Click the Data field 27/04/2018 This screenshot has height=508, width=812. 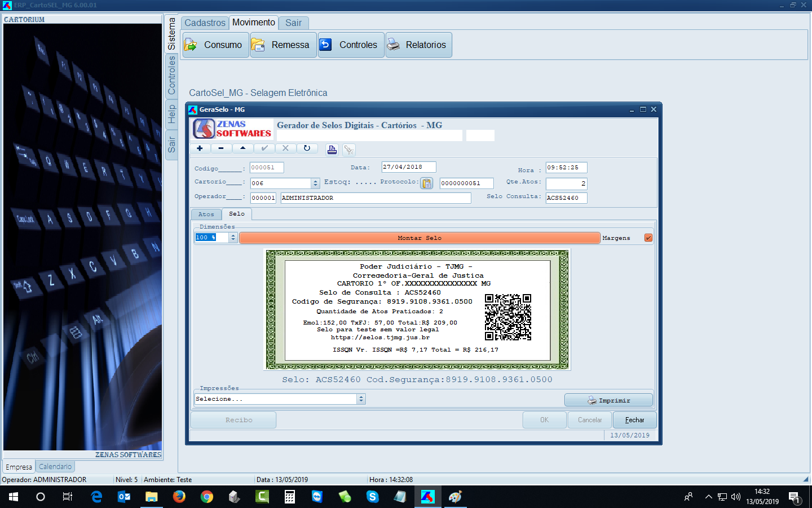[409, 167]
